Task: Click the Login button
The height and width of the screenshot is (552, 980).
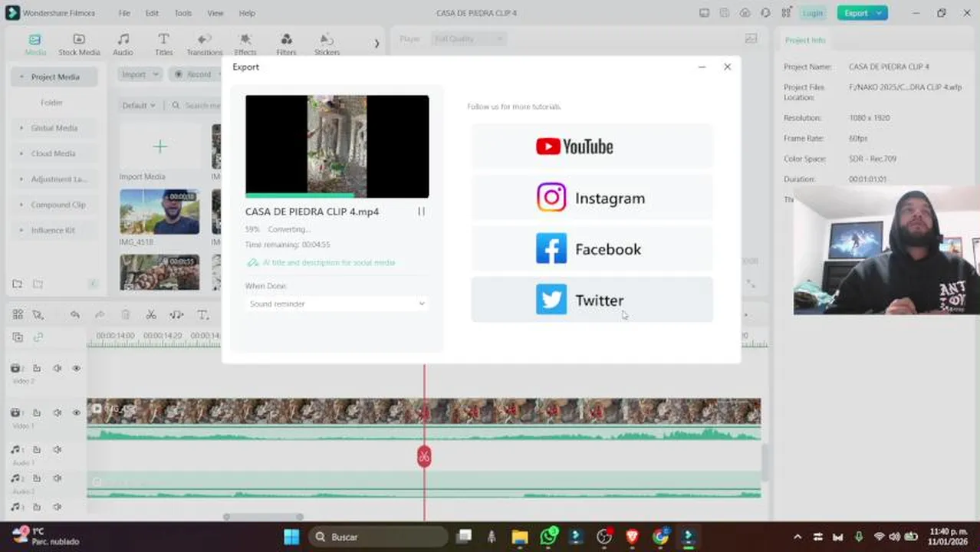Action: click(812, 13)
